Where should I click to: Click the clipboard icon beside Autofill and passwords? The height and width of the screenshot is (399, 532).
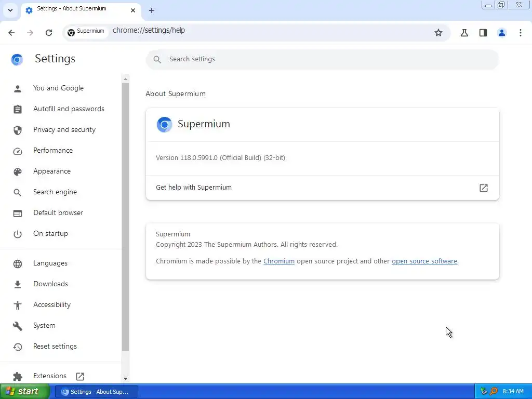(18, 110)
